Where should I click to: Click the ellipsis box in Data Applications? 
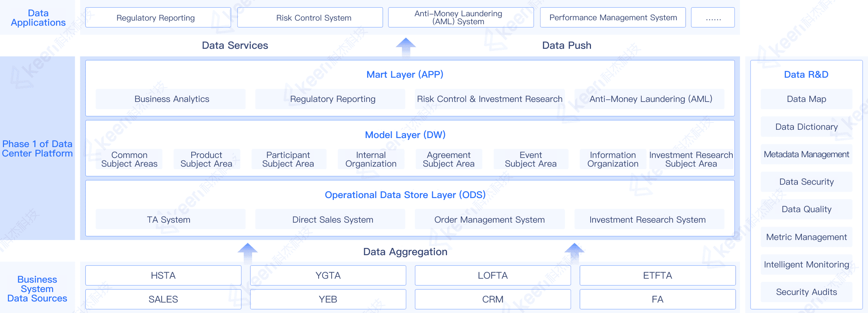coord(712,18)
